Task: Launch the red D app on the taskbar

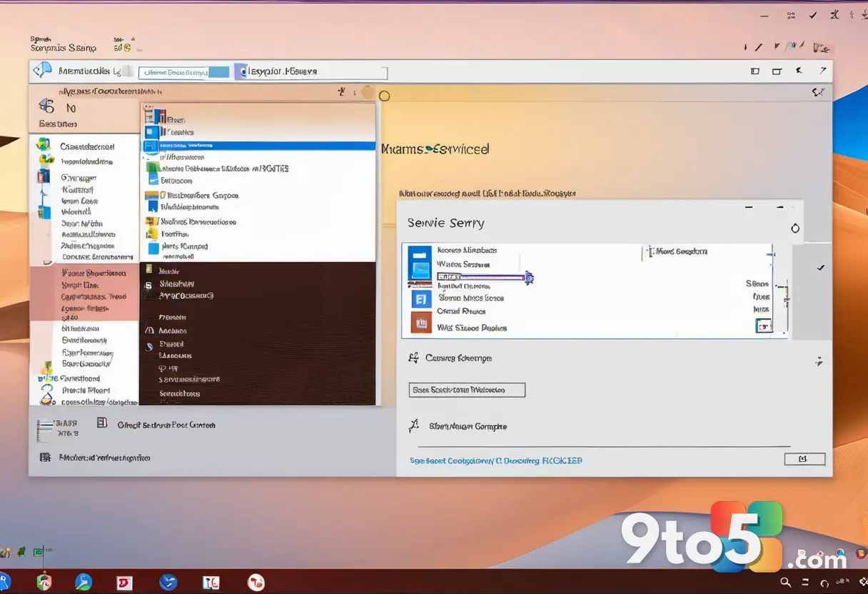Action: (125, 583)
